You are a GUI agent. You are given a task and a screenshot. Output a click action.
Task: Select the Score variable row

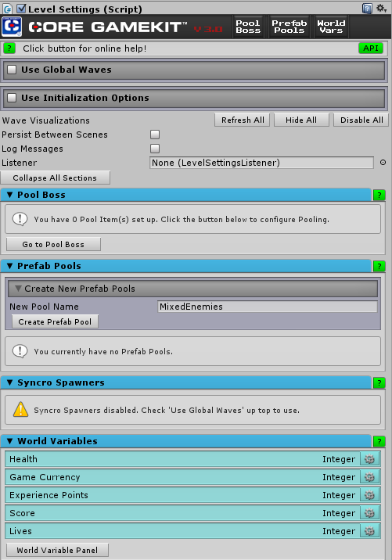pyautogui.click(x=192, y=513)
